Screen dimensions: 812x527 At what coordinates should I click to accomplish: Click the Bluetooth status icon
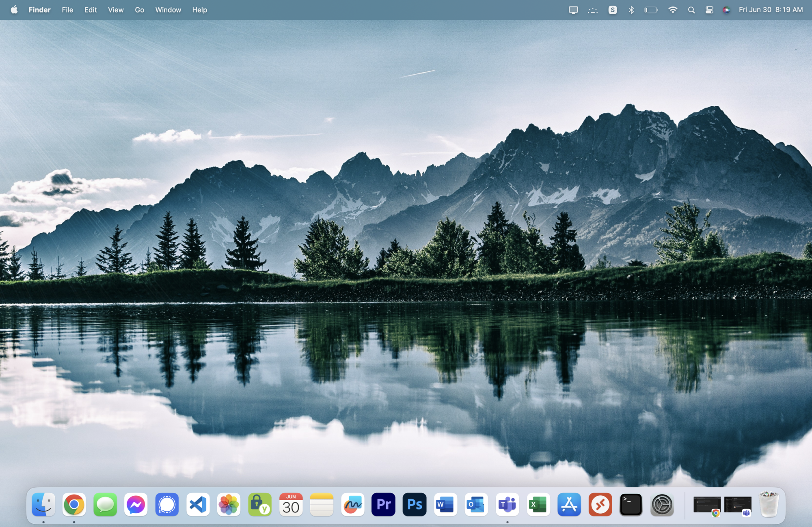click(631, 10)
